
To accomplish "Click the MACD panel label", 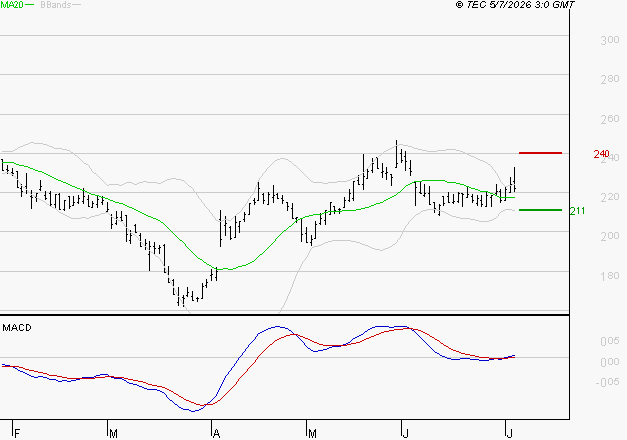I will coord(17,328).
